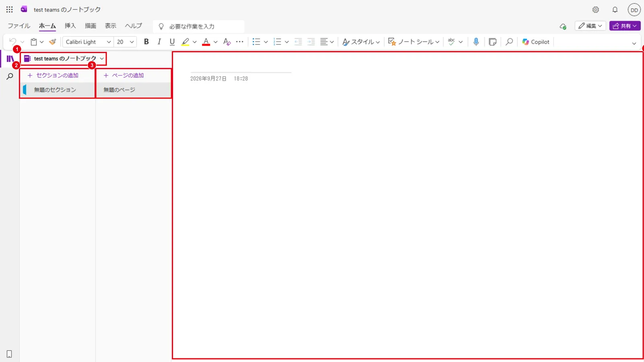Click the paste clipboard icon
The width and height of the screenshot is (644, 362).
34,41
